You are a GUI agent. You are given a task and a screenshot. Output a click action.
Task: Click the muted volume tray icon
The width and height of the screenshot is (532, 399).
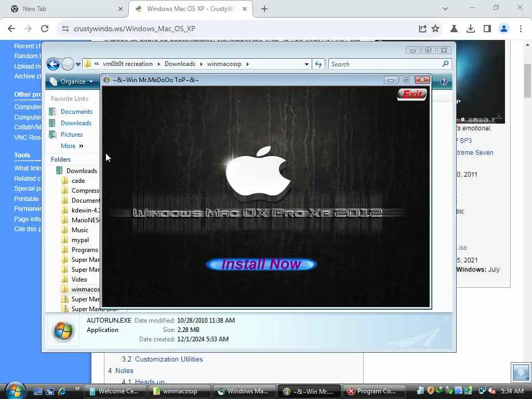pos(492,391)
